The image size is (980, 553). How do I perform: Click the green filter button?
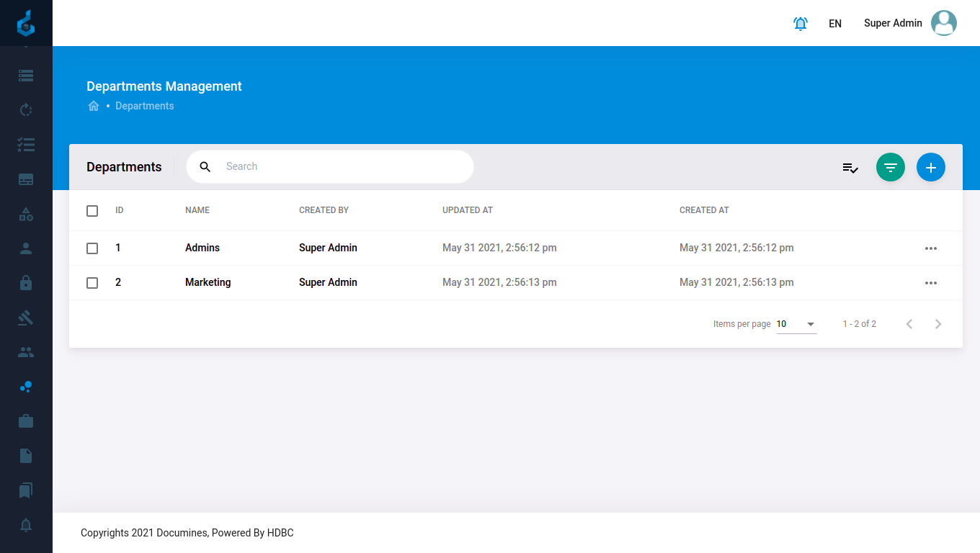coord(890,167)
